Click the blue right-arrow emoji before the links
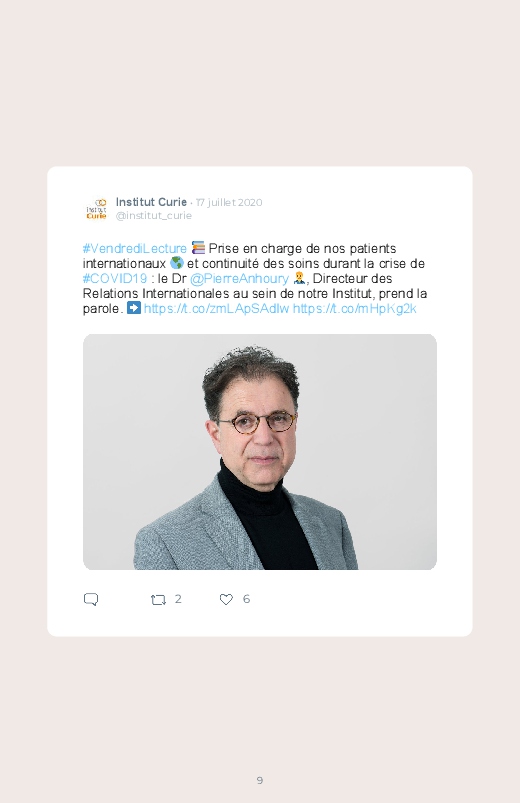 134,308
